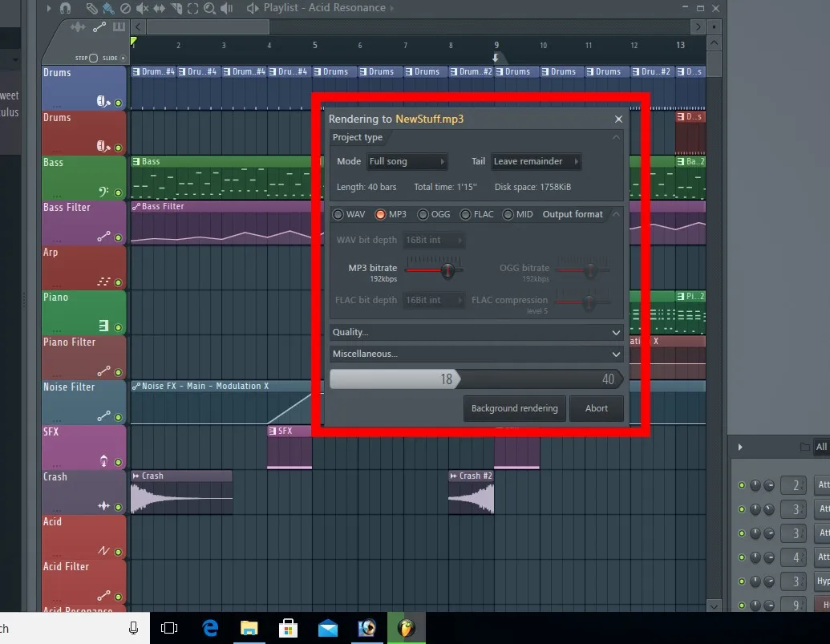Viewport: 830px width, 644px height.
Task: Select the Slip tool
Action: click(159, 8)
